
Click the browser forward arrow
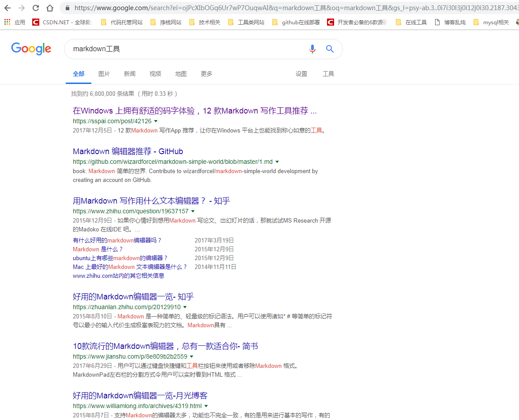tap(22, 8)
